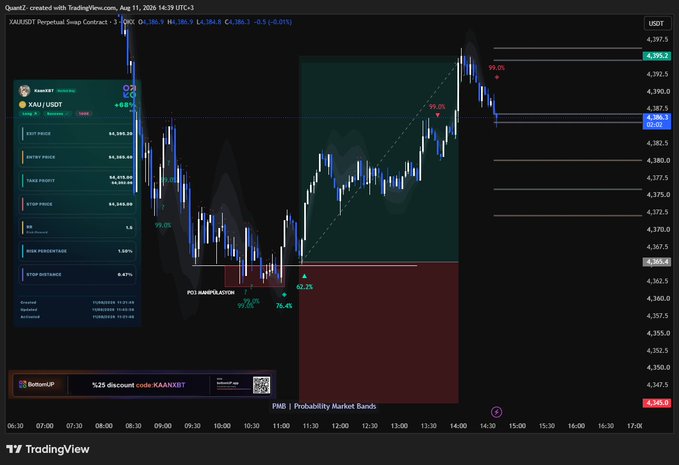This screenshot has width=679, height=465.
Task: Click the QuantZ created with TradingView.com header text
Action: 99,7
